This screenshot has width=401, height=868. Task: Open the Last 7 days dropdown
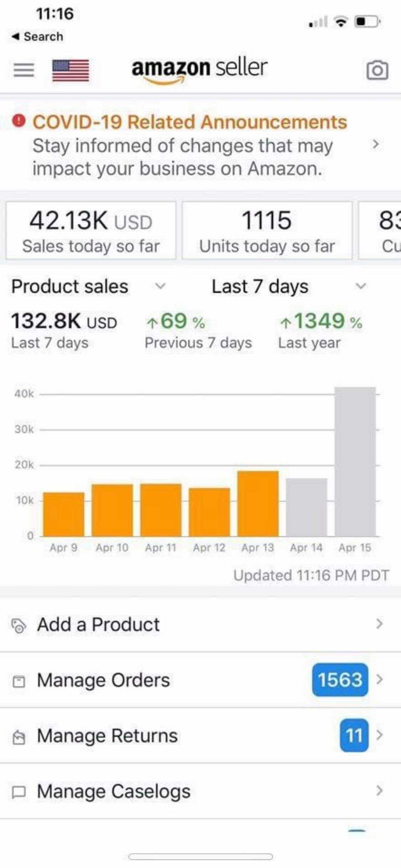[361, 286]
